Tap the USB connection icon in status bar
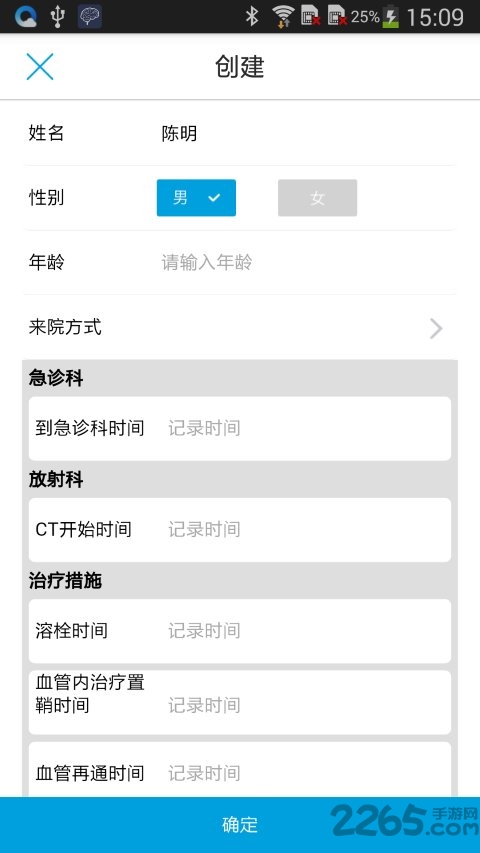The image size is (480, 853). (57, 17)
